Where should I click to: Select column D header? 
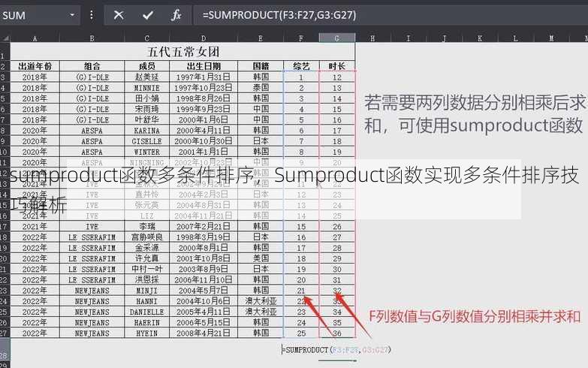coord(204,38)
